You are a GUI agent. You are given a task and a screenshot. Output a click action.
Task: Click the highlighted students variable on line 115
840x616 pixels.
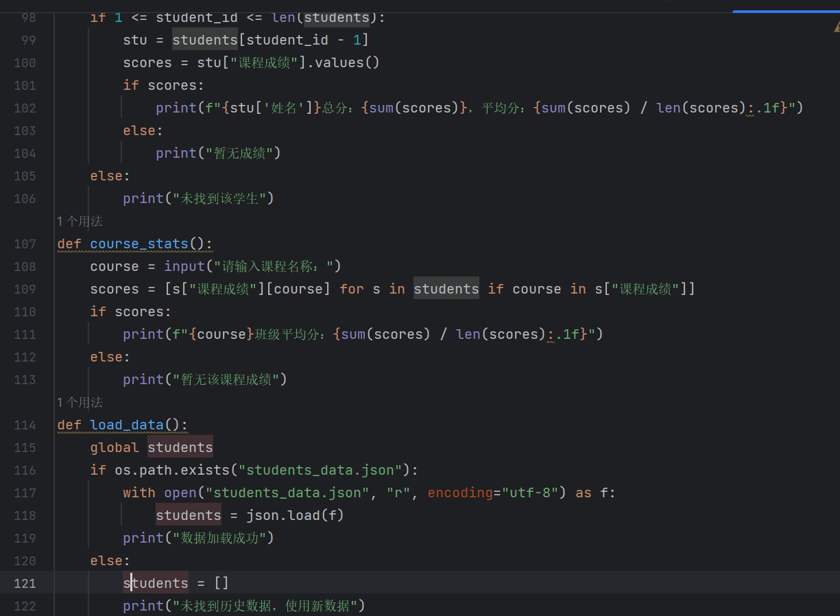pyautogui.click(x=180, y=447)
